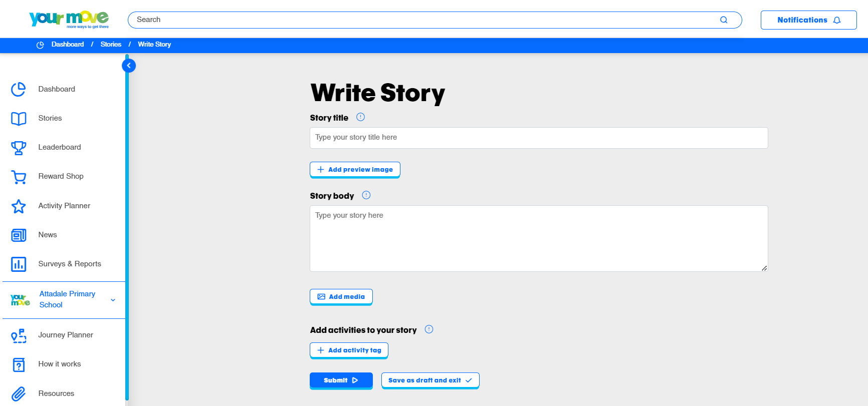
Task: Click the search magnifier icon
Action: coord(724,20)
